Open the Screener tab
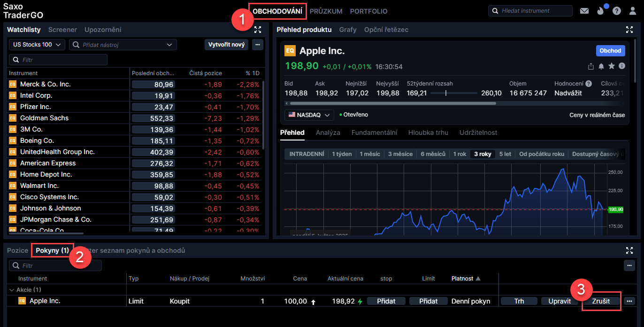The height and width of the screenshot is (327, 644). (x=62, y=30)
